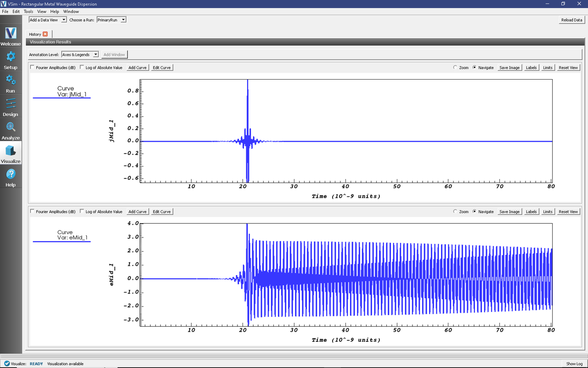The width and height of the screenshot is (588, 368).
Task: Expand the Annotation Level dropdown
Action: [80, 54]
